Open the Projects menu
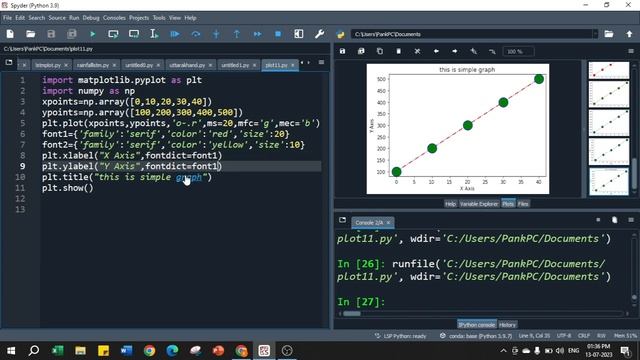This screenshot has height=360, width=640. point(139,18)
